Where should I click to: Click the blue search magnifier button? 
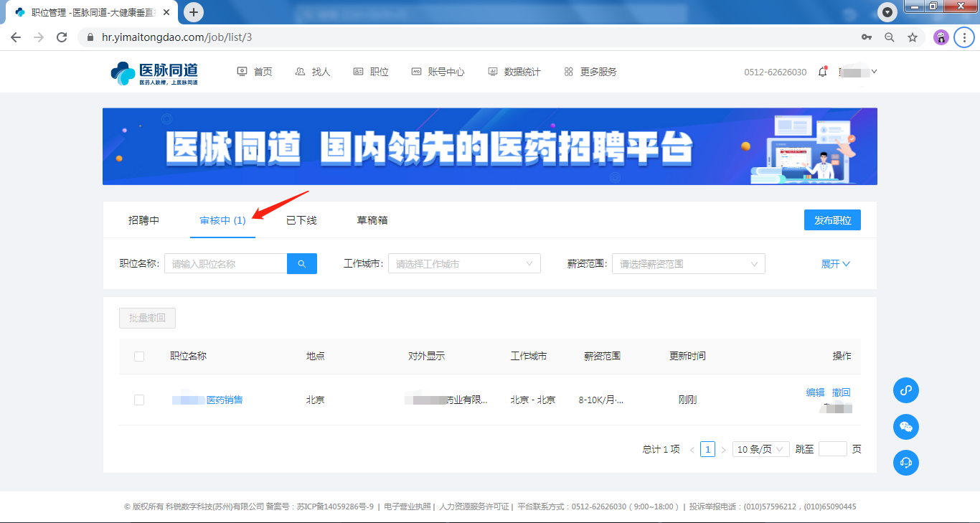(x=302, y=264)
